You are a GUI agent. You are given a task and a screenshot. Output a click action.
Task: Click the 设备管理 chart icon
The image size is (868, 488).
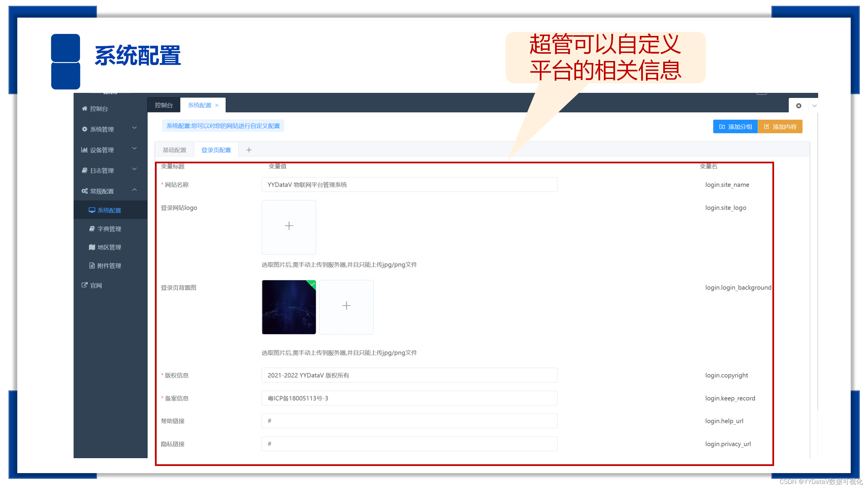[85, 149]
